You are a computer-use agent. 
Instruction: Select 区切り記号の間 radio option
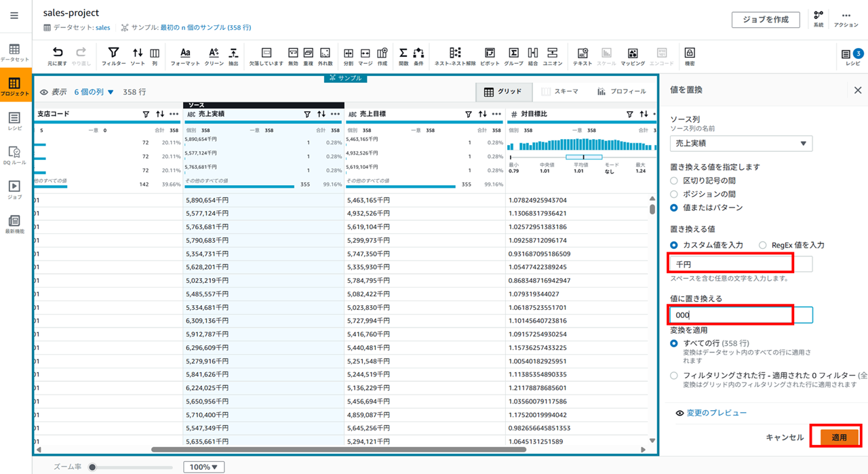(673, 180)
